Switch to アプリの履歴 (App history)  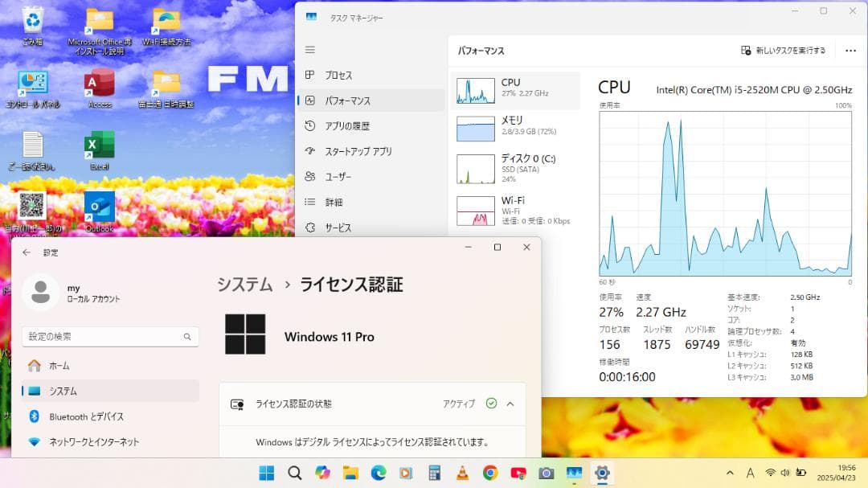[x=344, y=125]
